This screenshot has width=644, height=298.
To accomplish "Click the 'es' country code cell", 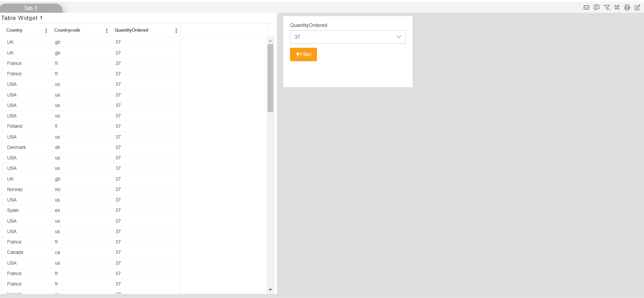I will point(57,210).
